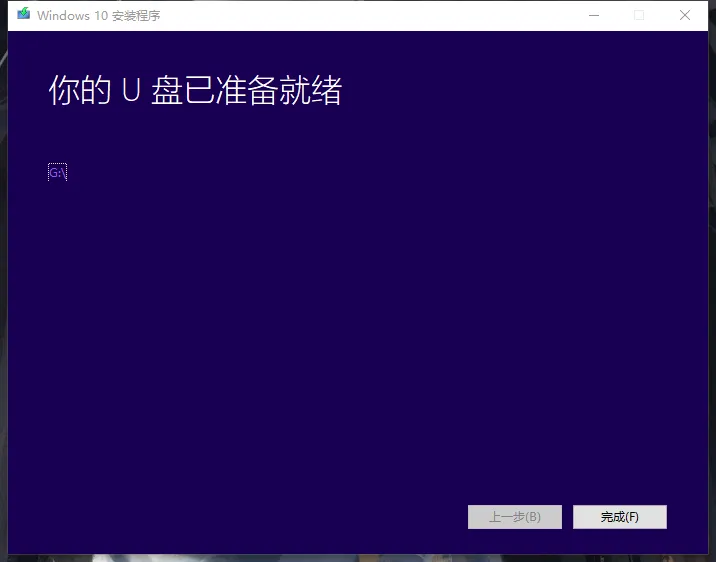Minimize the Windows 10 安装程序 window
Screen dimensions: 716x562
tap(594, 15)
